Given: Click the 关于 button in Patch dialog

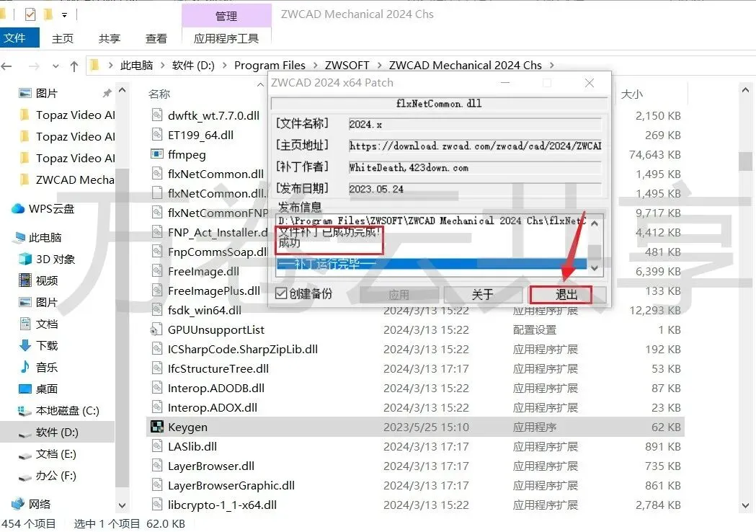Looking at the screenshot, I should [x=483, y=294].
